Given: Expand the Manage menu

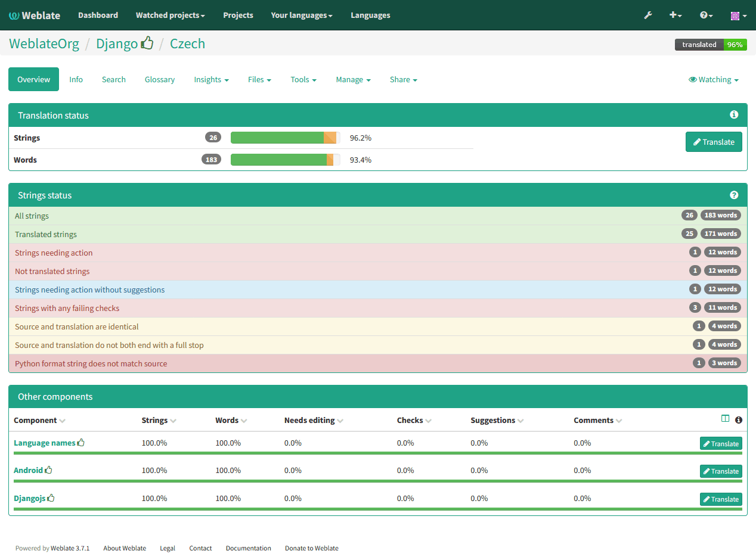Looking at the screenshot, I should [354, 79].
